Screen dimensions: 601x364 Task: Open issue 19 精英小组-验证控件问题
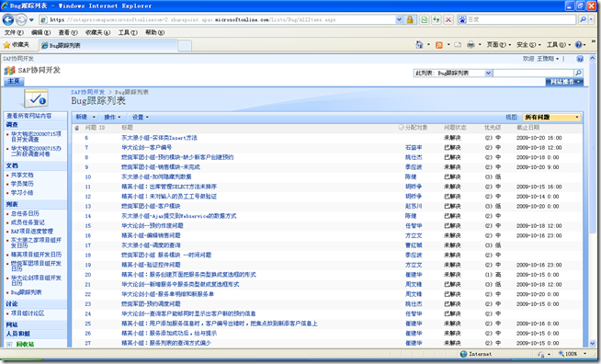tap(151, 265)
